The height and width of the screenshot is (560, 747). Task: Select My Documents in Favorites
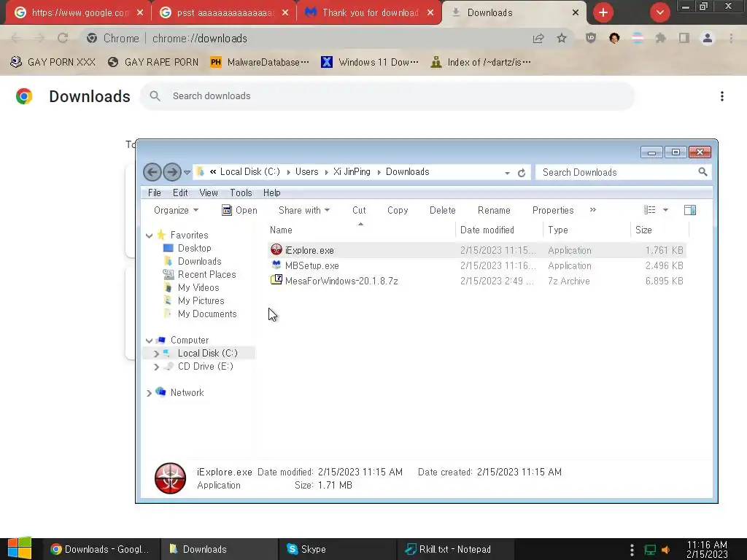pyautogui.click(x=206, y=314)
